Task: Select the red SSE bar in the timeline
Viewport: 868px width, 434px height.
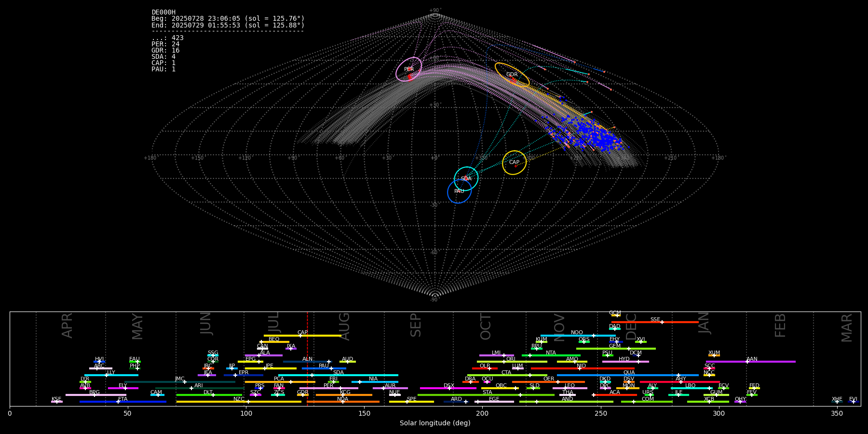Action: point(655,322)
